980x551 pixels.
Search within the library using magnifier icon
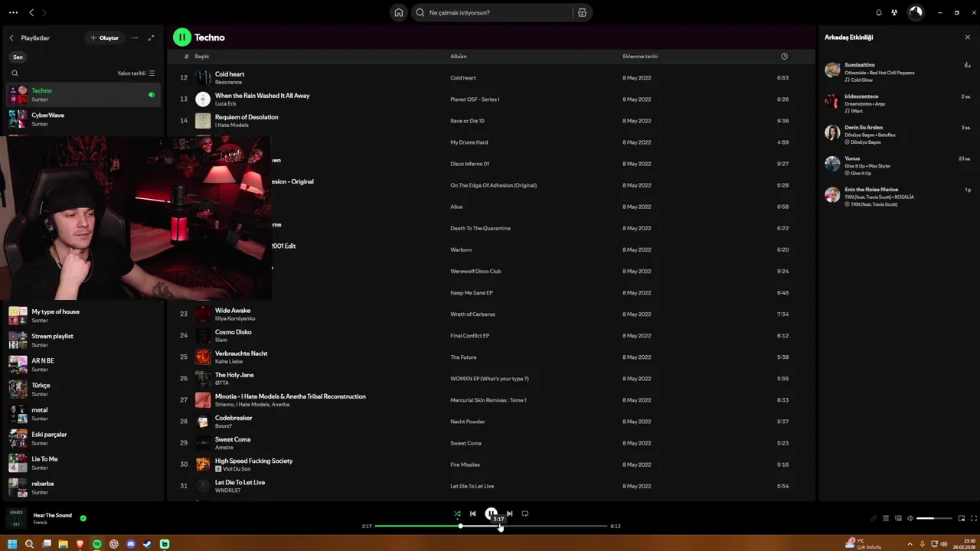tap(15, 73)
